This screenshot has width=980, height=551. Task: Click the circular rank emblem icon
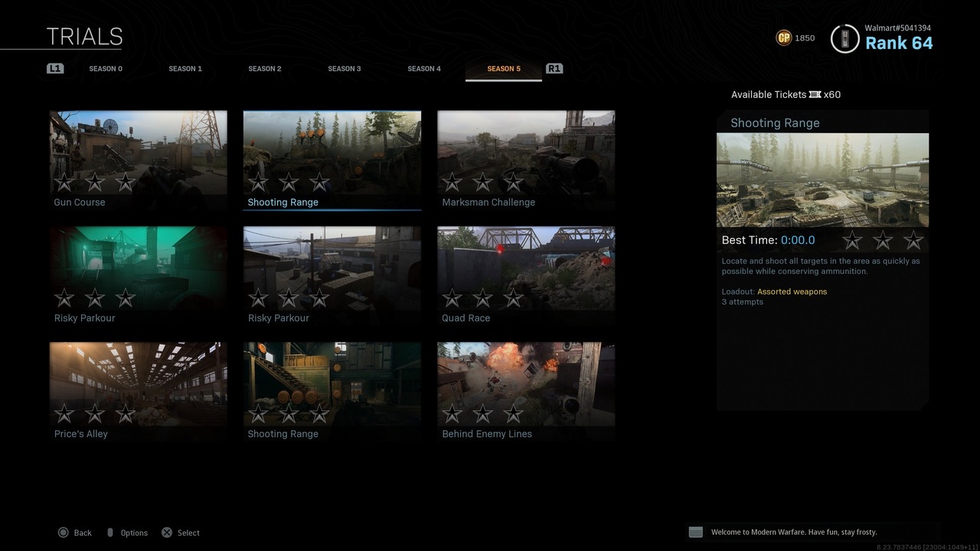point(844,38)
